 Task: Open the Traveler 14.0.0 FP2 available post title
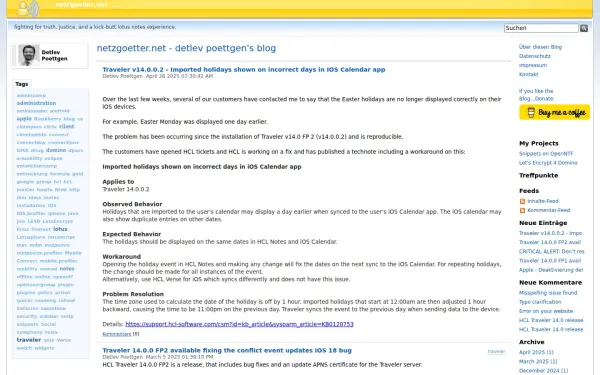[227, 351]
